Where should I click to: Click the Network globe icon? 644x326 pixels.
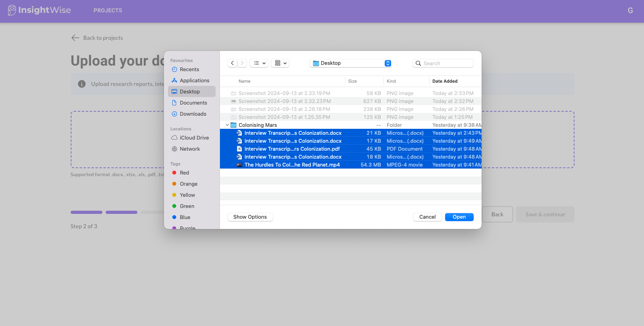tap(174, 149)
